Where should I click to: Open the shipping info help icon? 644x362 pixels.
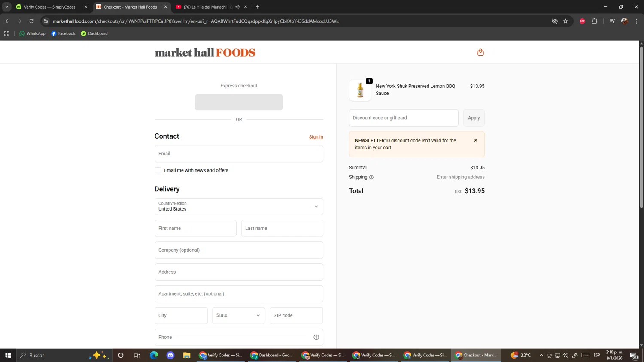click(371, 177)
